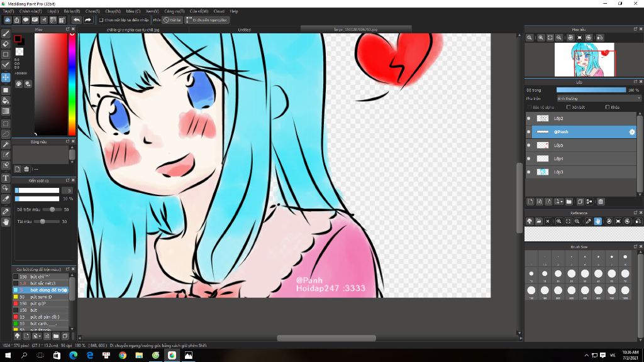Screen dimensions: 644x362
Task: Open the Tệp(F) menu
Action: (x=8, y=11)
